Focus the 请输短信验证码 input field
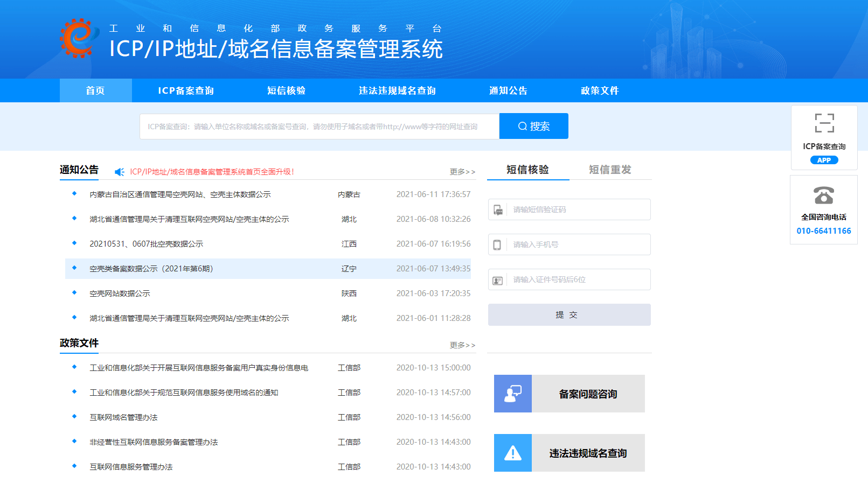Screen dimensions: 868x483 (x=570, y=209)
